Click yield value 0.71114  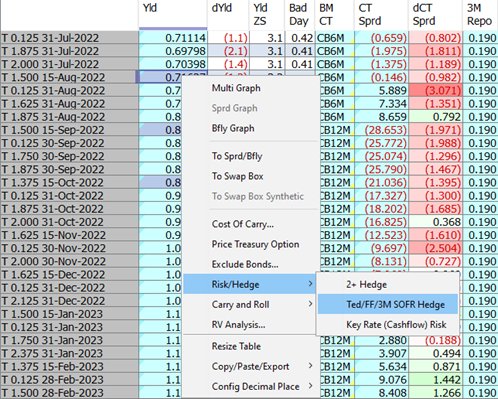[x=173, y=38]
